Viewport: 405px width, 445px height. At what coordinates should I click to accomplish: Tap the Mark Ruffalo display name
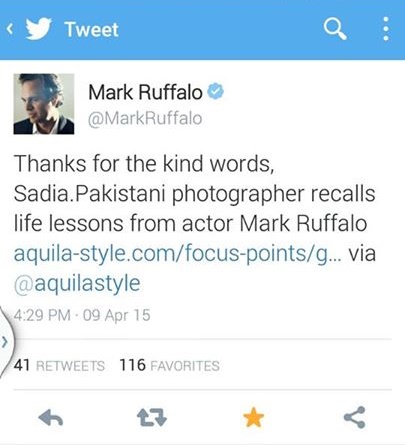coord(145,92)
